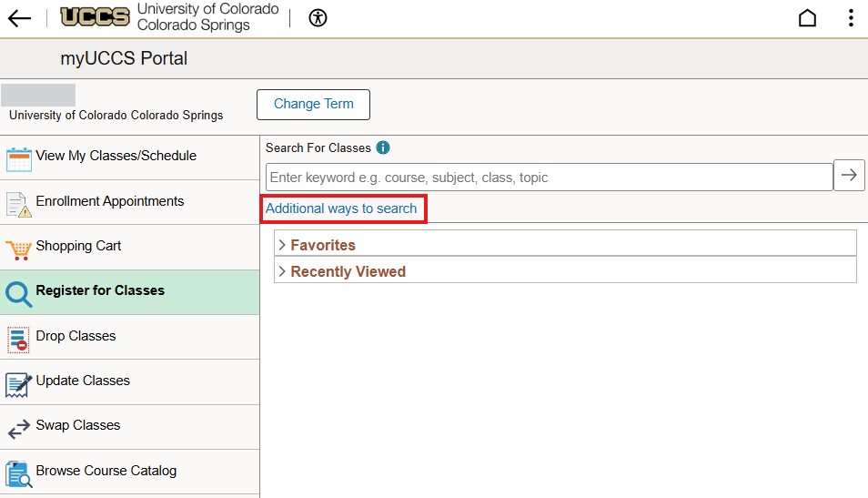The image size is (868, 498).
Task: Open Browse Course Catalog in sidebar
Action: [x=106, y=471]
